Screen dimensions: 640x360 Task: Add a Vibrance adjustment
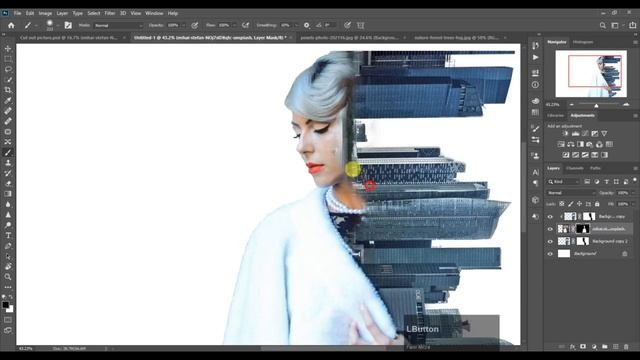pos(604,133)
